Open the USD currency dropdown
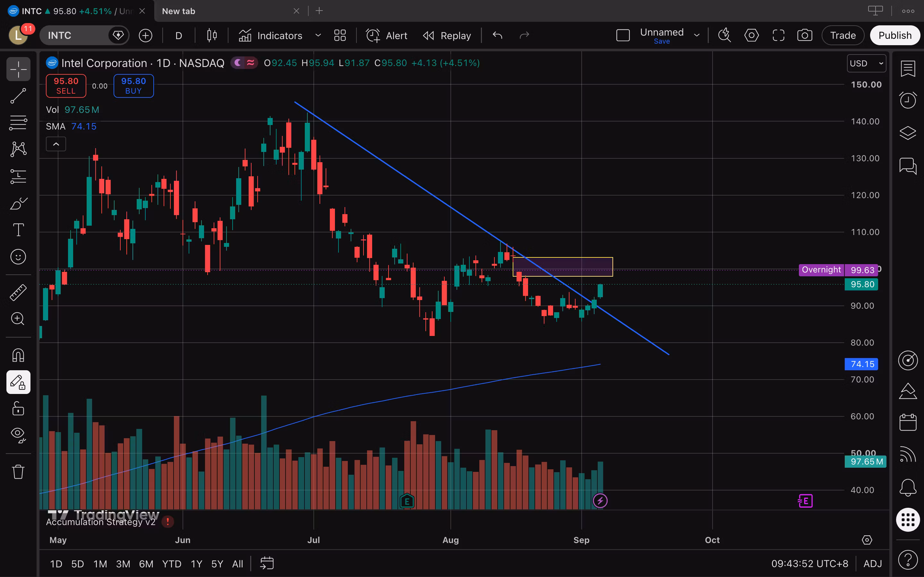 pyautogui.click(x=866, y=63)
